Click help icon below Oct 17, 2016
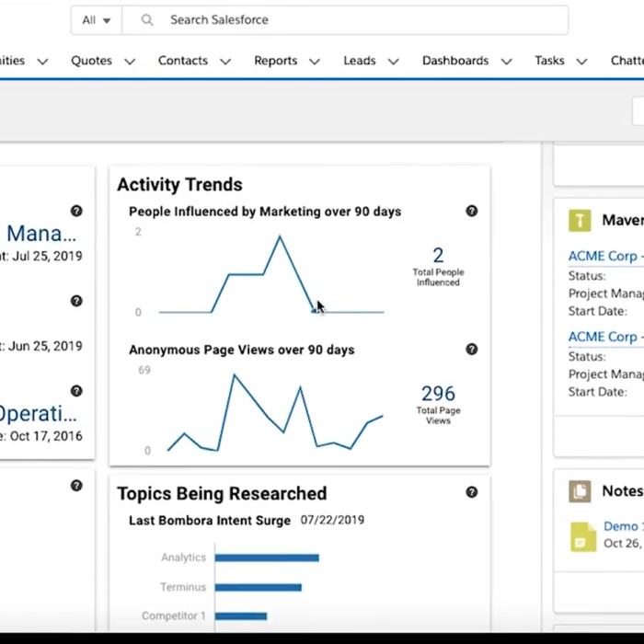The image size is (644, 644). click(x=76, y=486)
